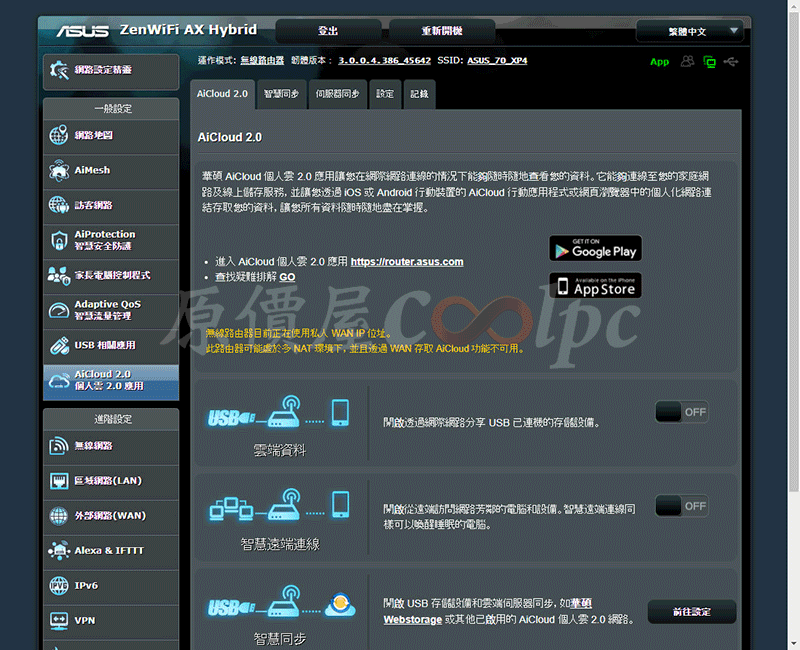Open the 繁體中文 language dropdown
Image resolution: width=800 pixels, height=650 pixels.
690,32
